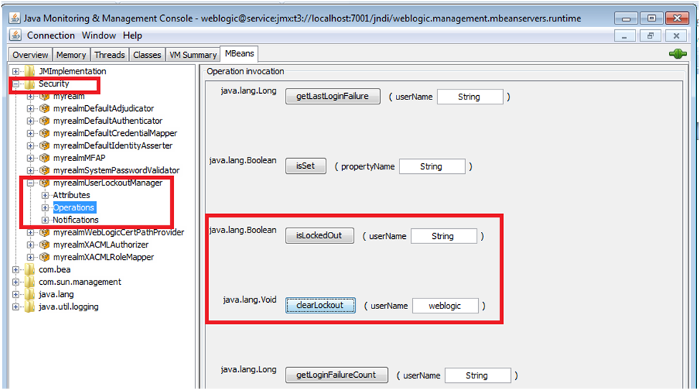Switch to the Threads tab
Viewport: 700px width, 390px height.
109,55
